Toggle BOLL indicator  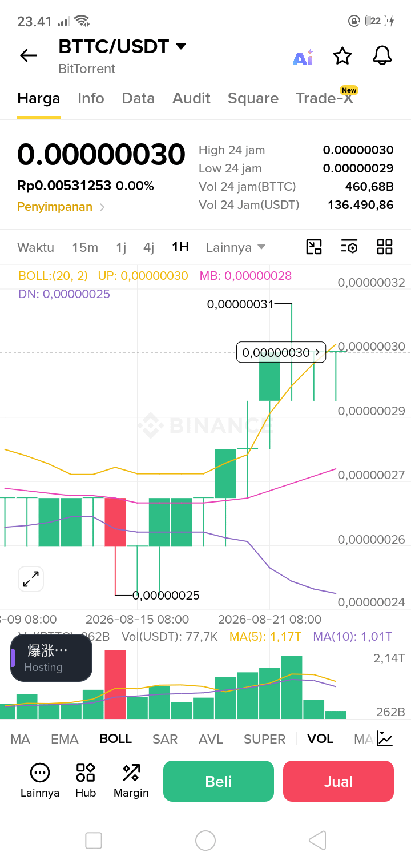pyautogui.click(x=115, y=738)
